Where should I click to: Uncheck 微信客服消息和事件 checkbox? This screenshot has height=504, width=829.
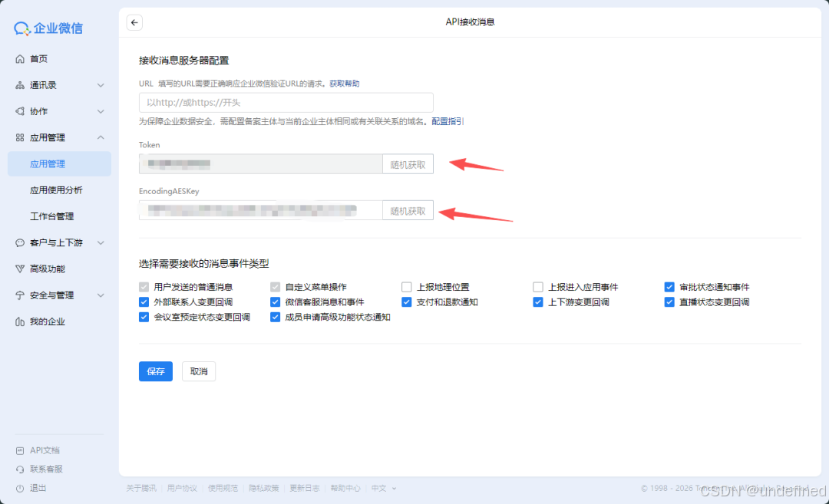click(x=275, y=301)
